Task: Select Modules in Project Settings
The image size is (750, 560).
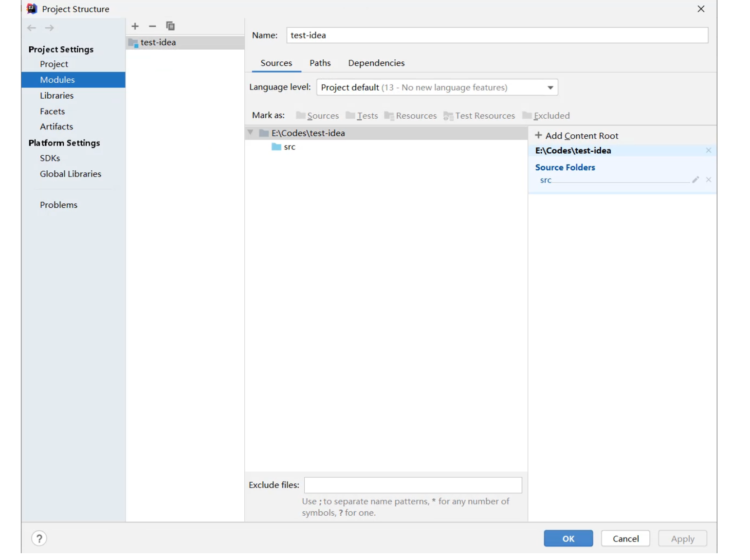Action: click(x=73, y=80)
